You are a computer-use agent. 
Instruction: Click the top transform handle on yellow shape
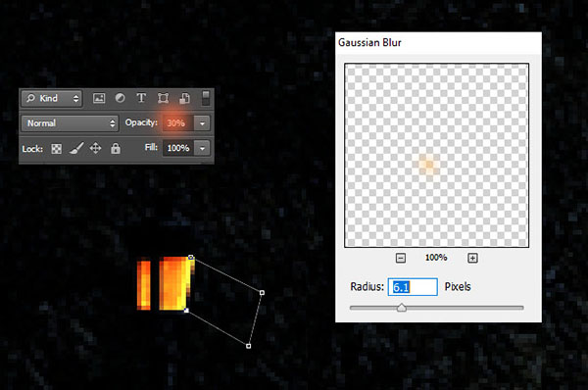click(191, 258)
